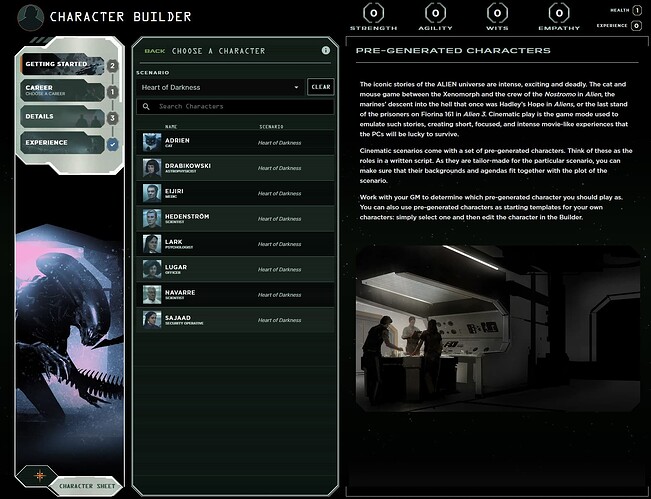The height and width of the screenshot is (499, 651).
Task: Select character Drabikowski
Action: (x=235, y=168)
